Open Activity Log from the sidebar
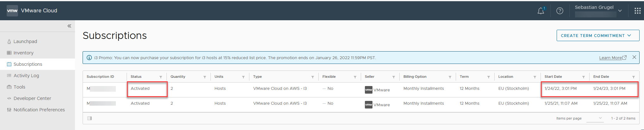Image resolution: width=644 pixels, height=130 pixels. [x=26, y=76]
